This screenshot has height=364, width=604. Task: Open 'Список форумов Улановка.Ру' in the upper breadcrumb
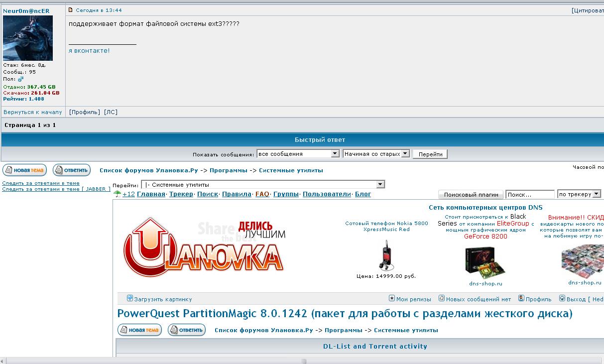149,170
